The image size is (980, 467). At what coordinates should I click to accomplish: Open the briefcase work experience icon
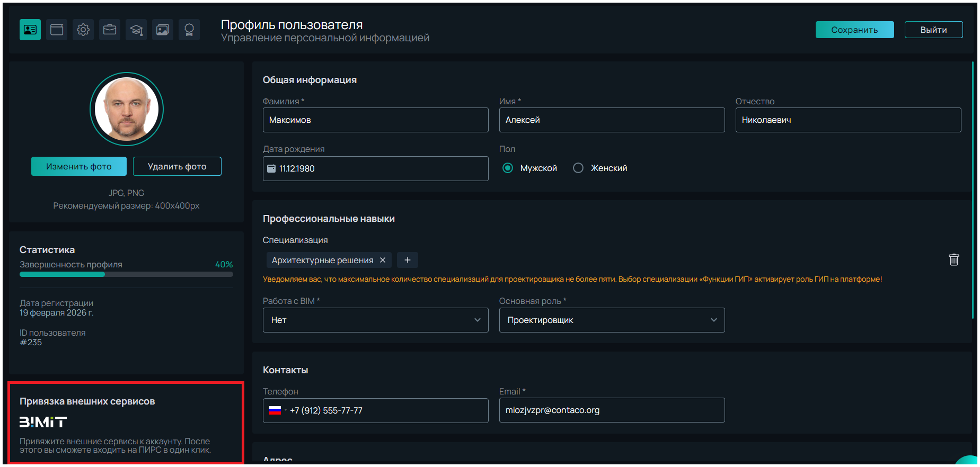click(110, 30)
